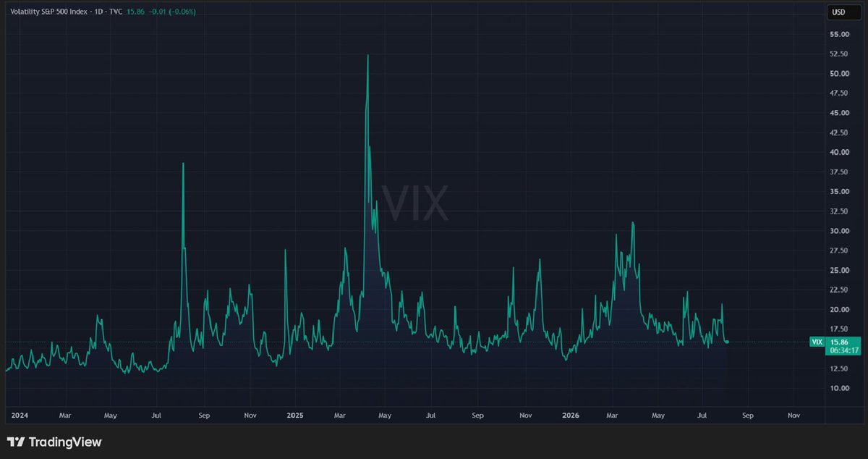Viewport: 868px width, 459px height.
Task: Click the 10.00 price axis label
Action: (839, 388)
